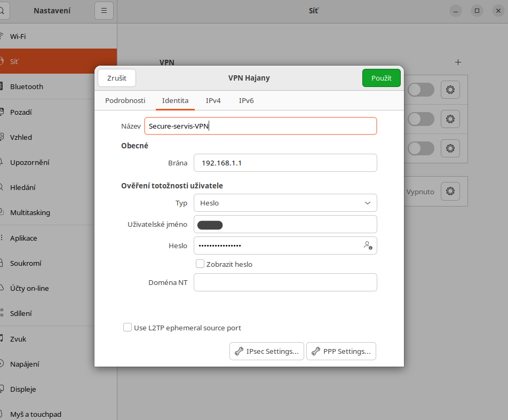Switch to the IPv4 tab
The height and width of the screenshot is (420, 508).
coord(213,100)
